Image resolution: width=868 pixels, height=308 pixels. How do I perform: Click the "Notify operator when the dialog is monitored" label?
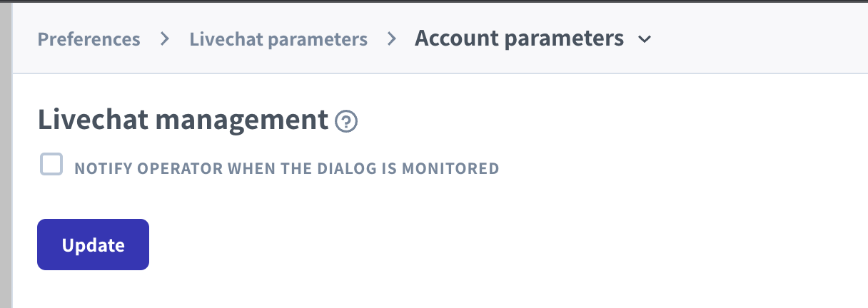click(286, 169)
